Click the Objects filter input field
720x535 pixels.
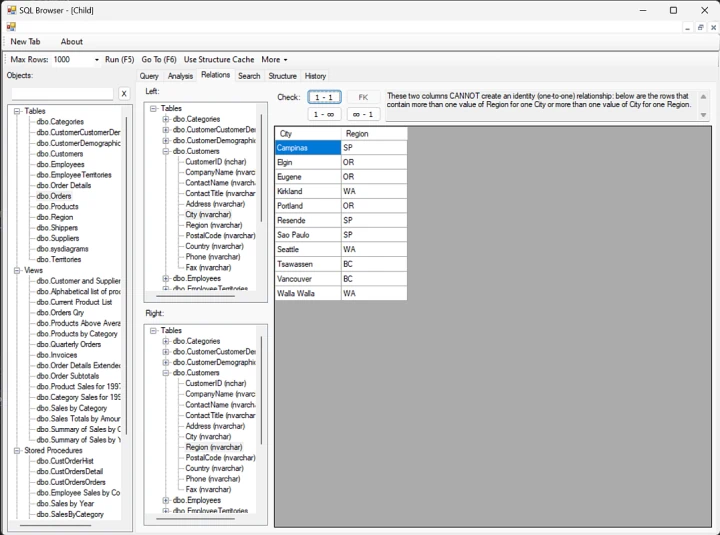(x=62, y=94)
